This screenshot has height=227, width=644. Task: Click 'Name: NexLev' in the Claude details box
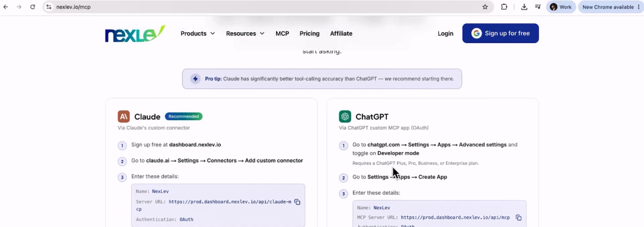click(x=152, y=191)
